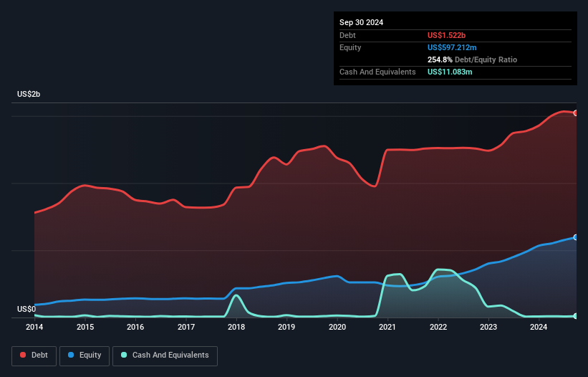This screenshot has width=588, height=377.
Task: Click the US$11.083m cash value
Action: (450, 72)
